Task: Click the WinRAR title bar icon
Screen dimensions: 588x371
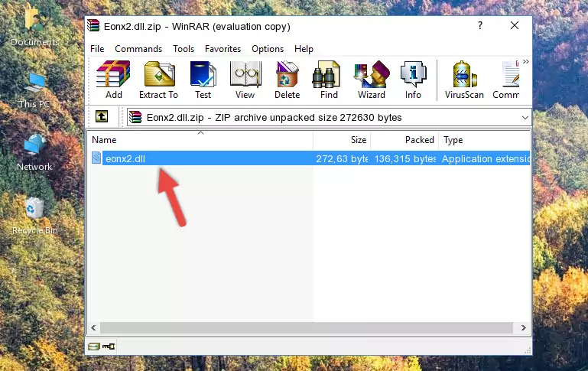Action: pyautogui.click(x=93, y=26)
